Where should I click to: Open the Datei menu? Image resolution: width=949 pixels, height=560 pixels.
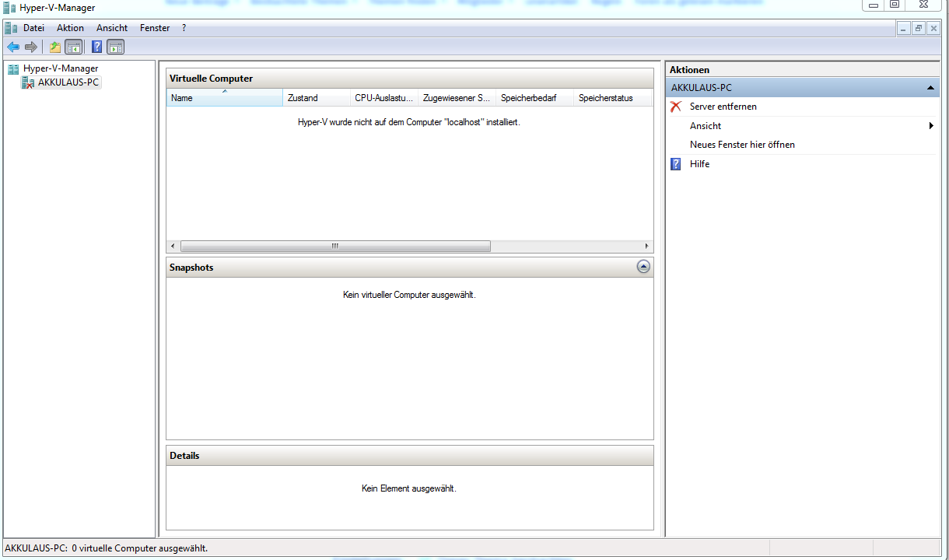click(x=33, y=28)
